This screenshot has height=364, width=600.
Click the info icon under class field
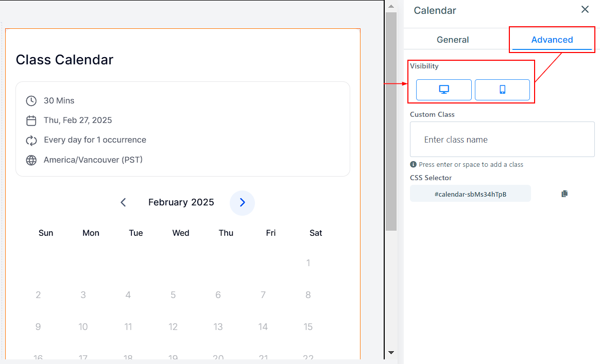click(x=413, y=165)
